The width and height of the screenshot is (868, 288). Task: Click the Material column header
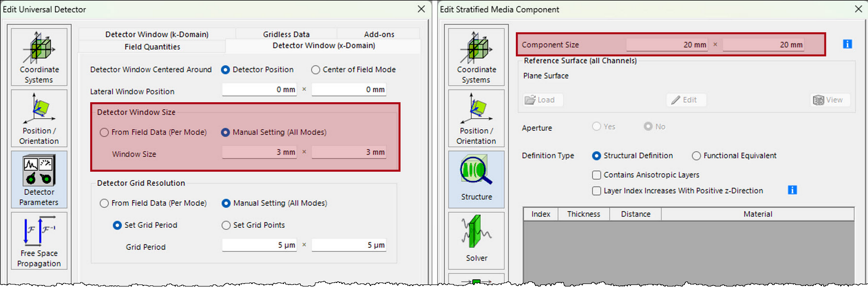[x=758, y=214]
